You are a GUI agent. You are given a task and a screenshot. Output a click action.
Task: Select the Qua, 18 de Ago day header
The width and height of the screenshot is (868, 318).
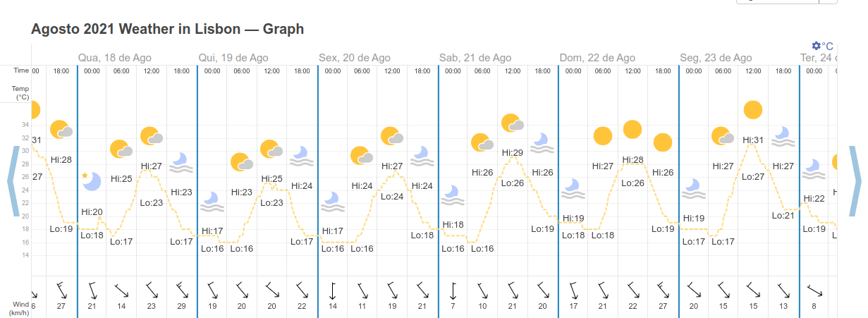[x=115, y=58]
